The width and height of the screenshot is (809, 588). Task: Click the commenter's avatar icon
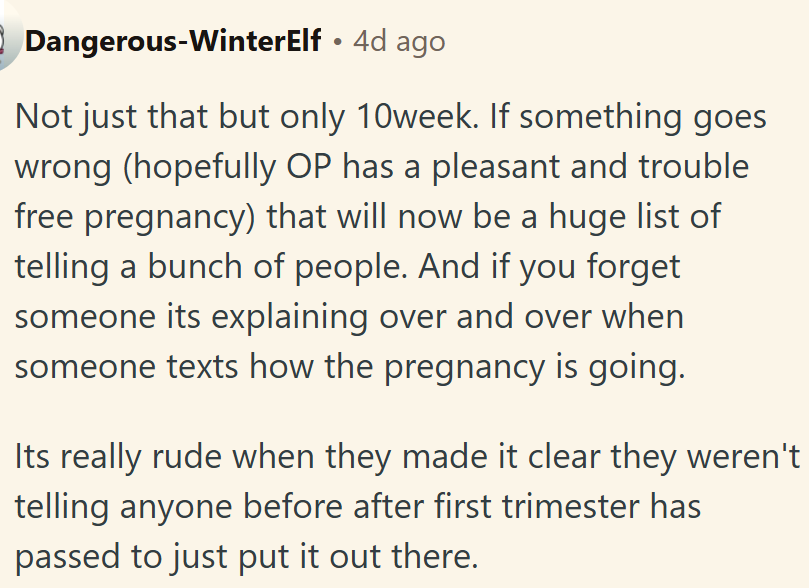click(8, 44)
